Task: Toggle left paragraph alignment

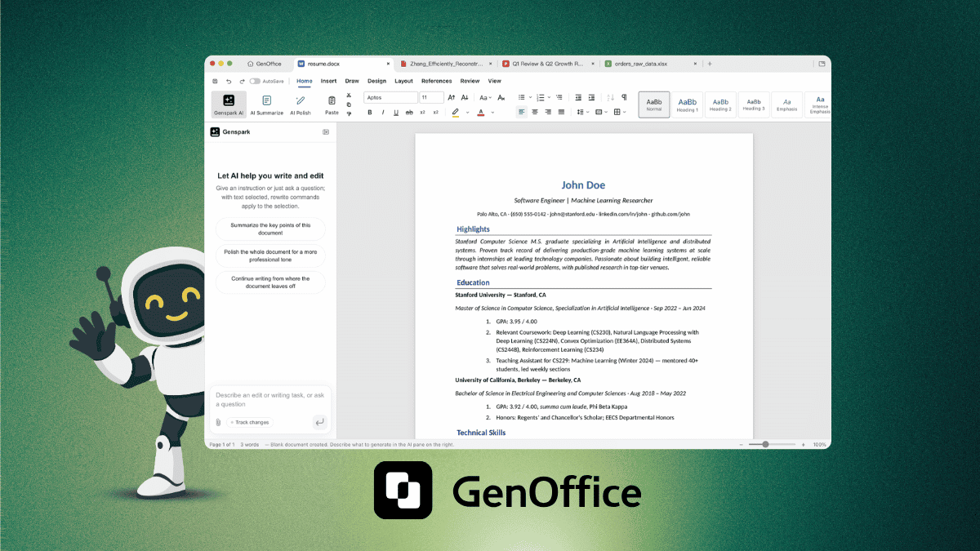Action: click(522, 112)
